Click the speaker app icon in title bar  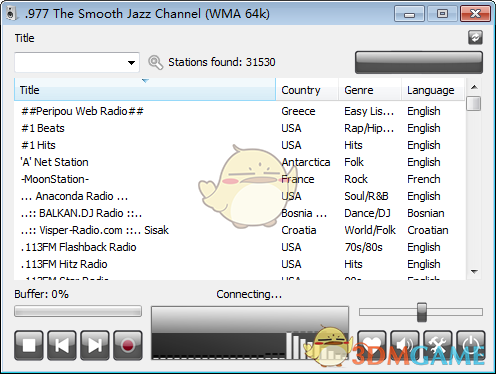point(11,14)
